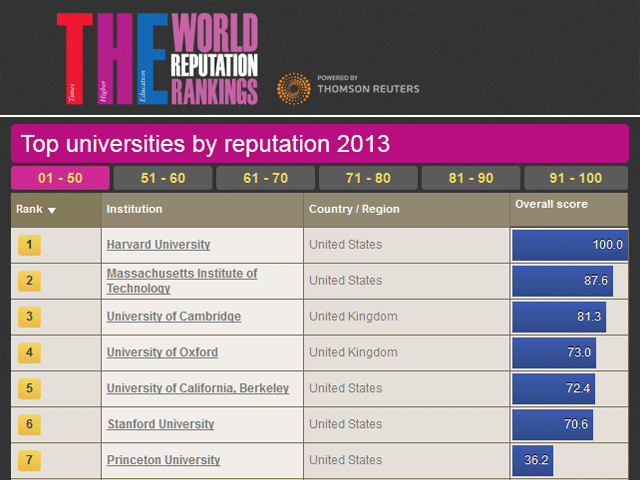Click the Stanford University link
The width and height of the screenshot is (640, 480).
160,425
